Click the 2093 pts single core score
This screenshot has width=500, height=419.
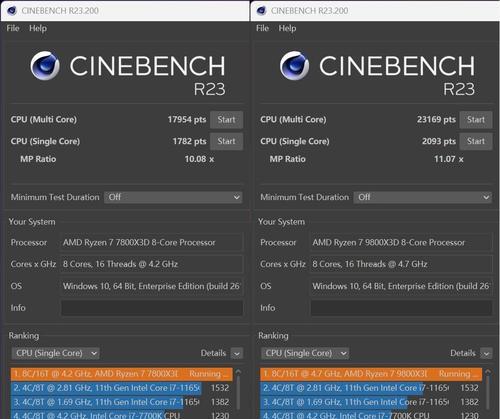(439, 141)
